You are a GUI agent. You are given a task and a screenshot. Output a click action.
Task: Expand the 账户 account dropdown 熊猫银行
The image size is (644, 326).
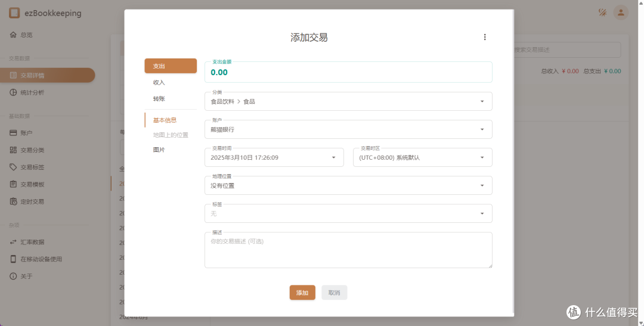[x=348, y=129]
